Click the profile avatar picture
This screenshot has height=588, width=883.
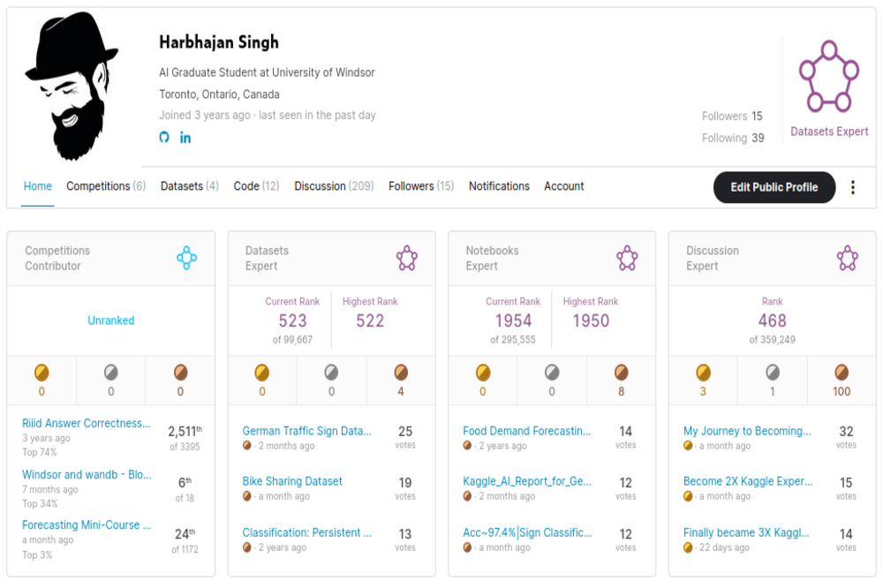pos(72,86)
